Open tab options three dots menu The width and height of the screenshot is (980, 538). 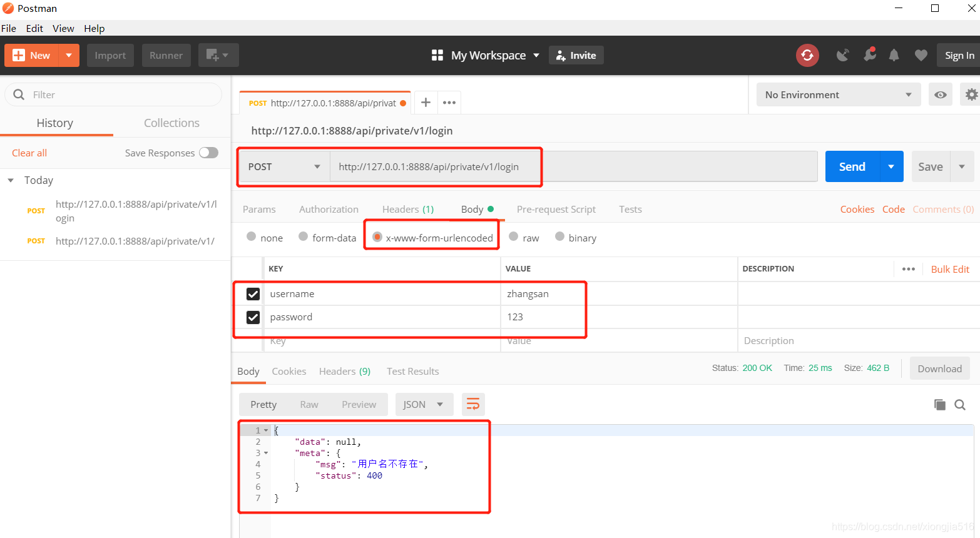(449, 103)
